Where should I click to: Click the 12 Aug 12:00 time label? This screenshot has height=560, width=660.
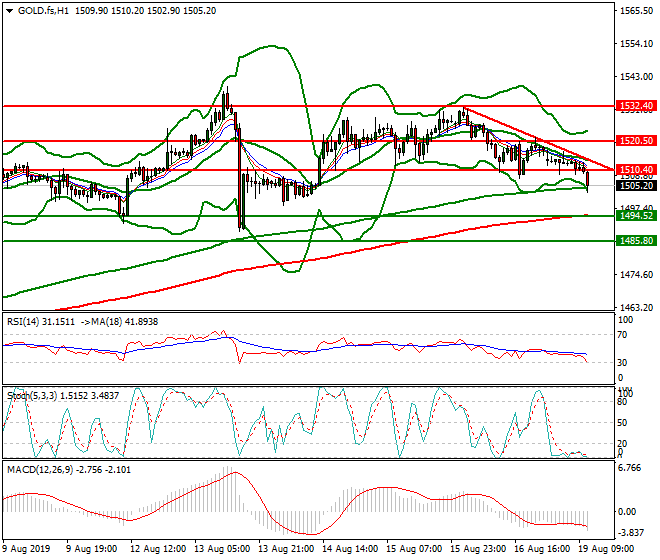point(158,549)
